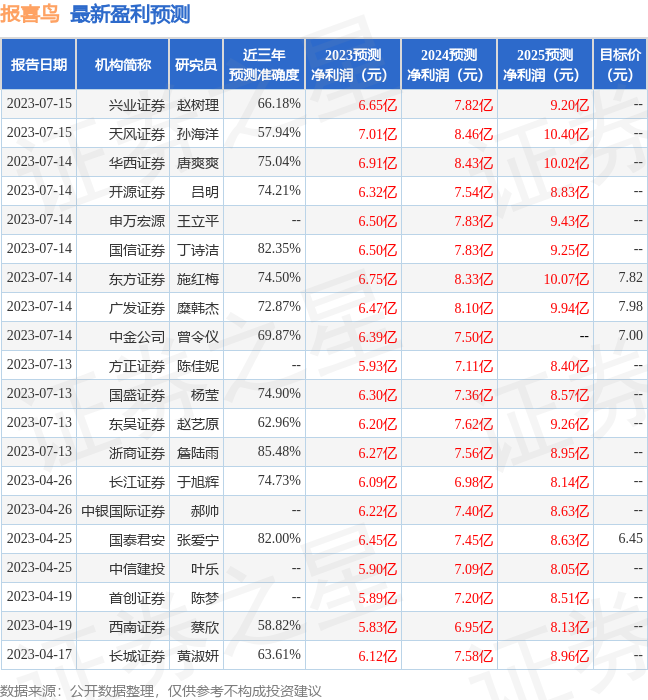The height and width of the screenshot is (700, 648).
Task: Click the 报喜鸟 stock name
Action: (30, 14)
